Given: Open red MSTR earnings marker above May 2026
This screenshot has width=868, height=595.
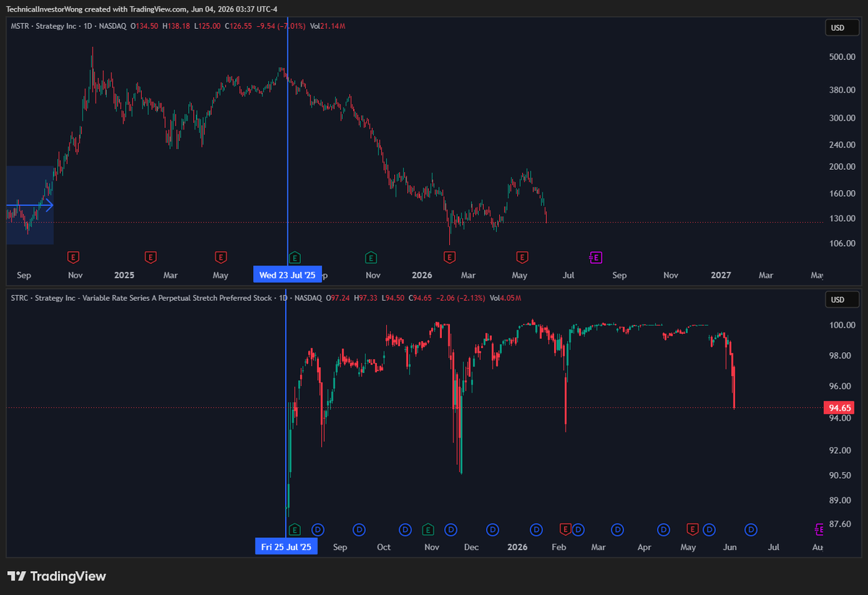Looking at the screenshot, I should click(x=522, y=257).
